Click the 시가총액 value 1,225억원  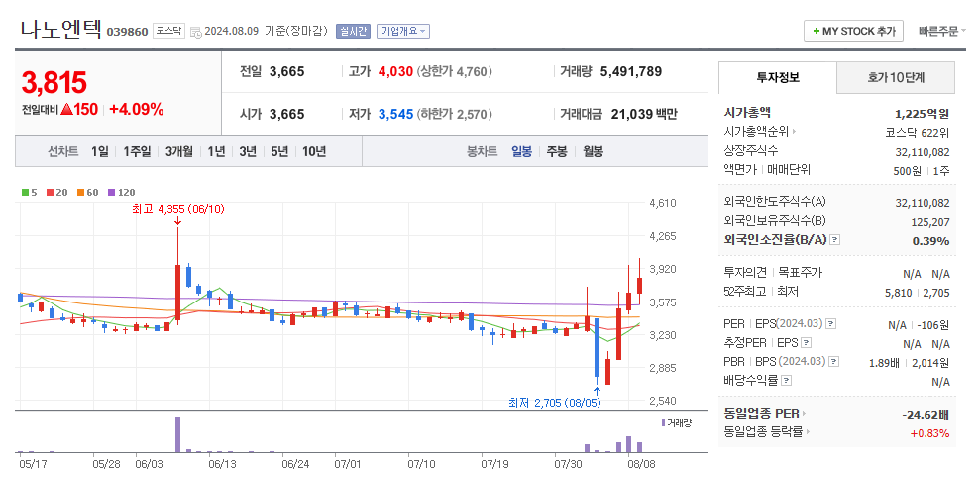coord(922,113)
